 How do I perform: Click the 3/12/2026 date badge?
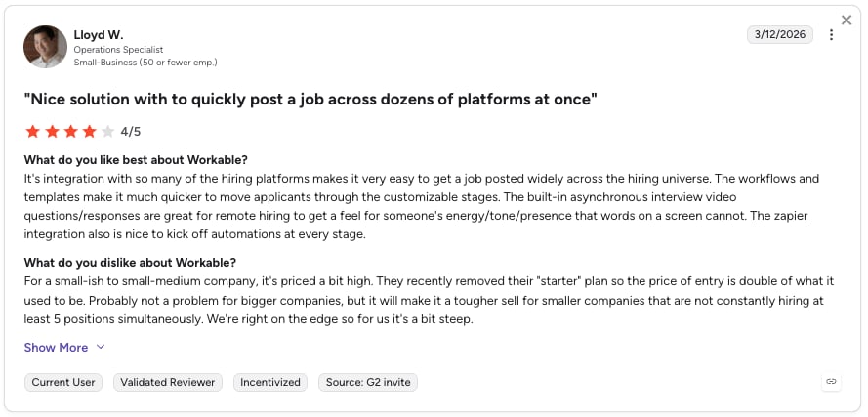click(x=780, y=34)
